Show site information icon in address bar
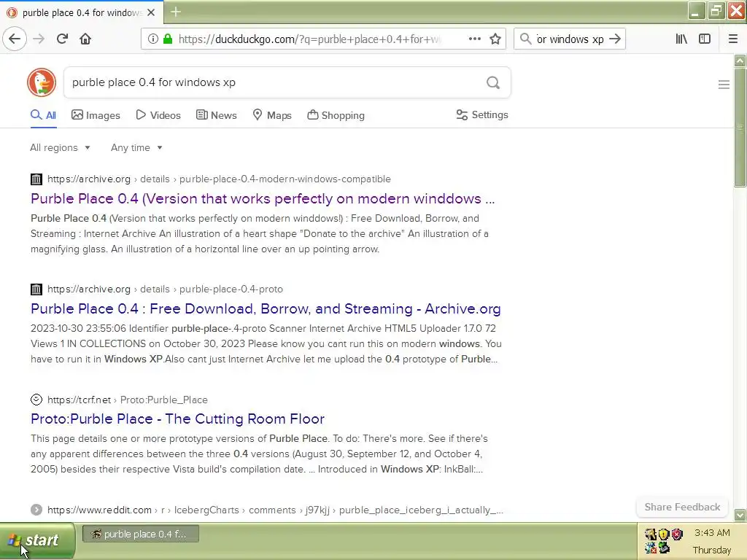The image size is (747, 560). [152, 39]
